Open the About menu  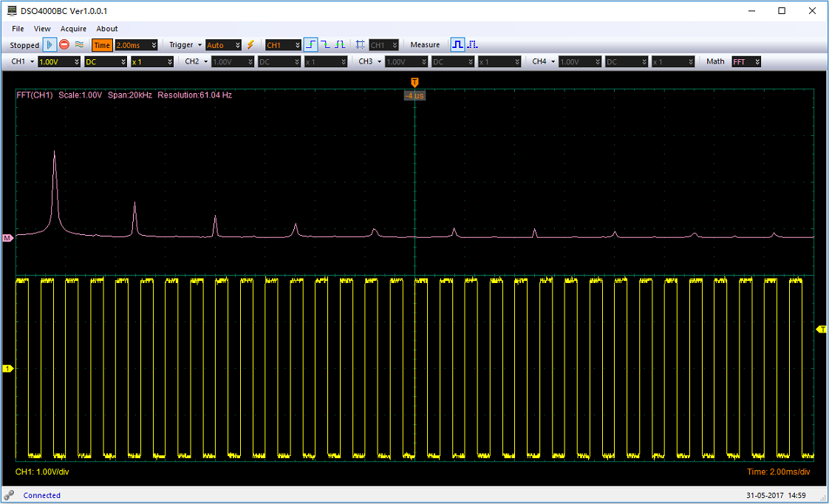click(x=107, y=29)
